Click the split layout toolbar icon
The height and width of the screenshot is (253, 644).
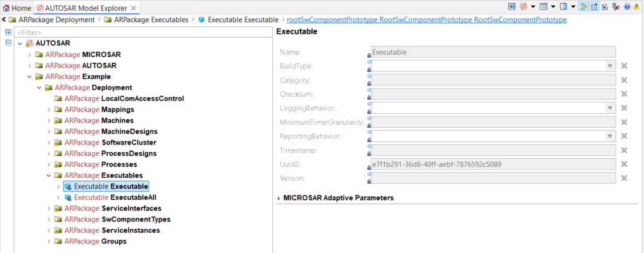coord(563,7)
